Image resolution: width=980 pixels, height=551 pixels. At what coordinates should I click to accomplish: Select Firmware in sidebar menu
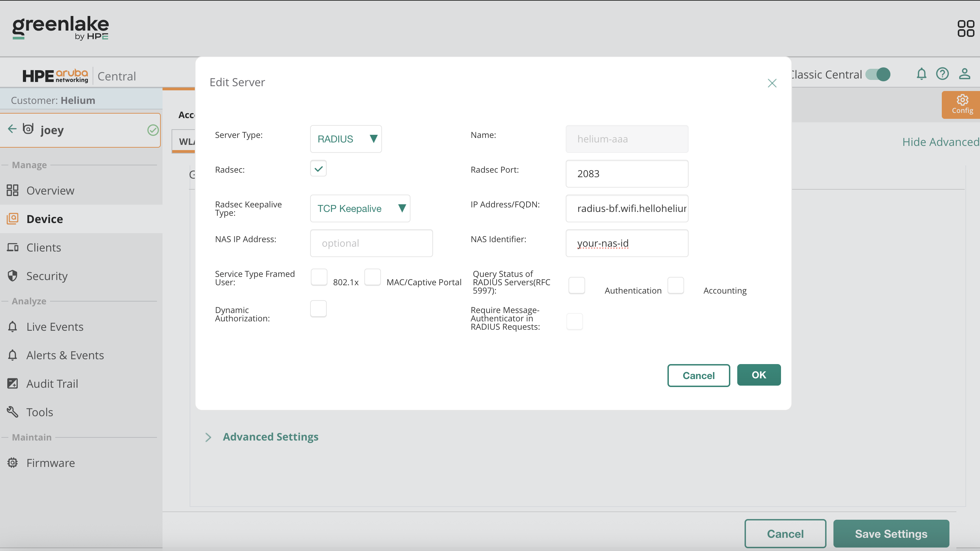50,463
